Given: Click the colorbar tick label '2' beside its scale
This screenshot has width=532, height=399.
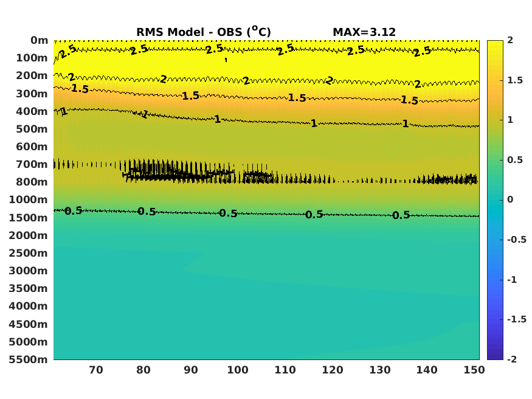Looking at the screenshot, I should click(510, 40).
